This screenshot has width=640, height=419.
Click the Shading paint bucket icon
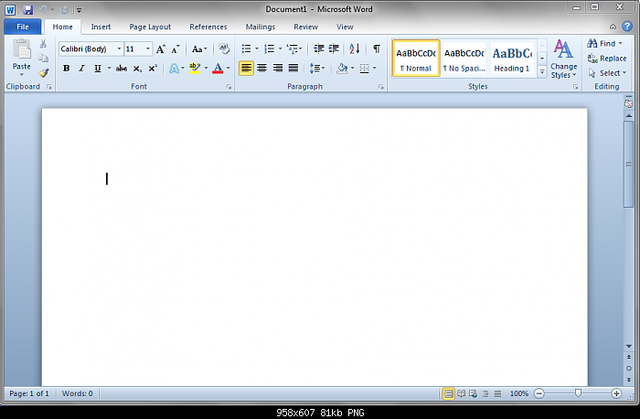pos(342,68)
